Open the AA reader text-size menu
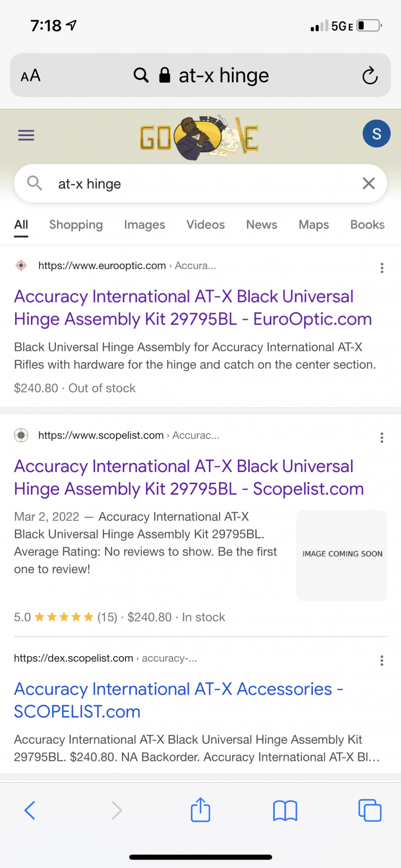The height and width of the screenshot is (868, 401). tap(30, 76)
